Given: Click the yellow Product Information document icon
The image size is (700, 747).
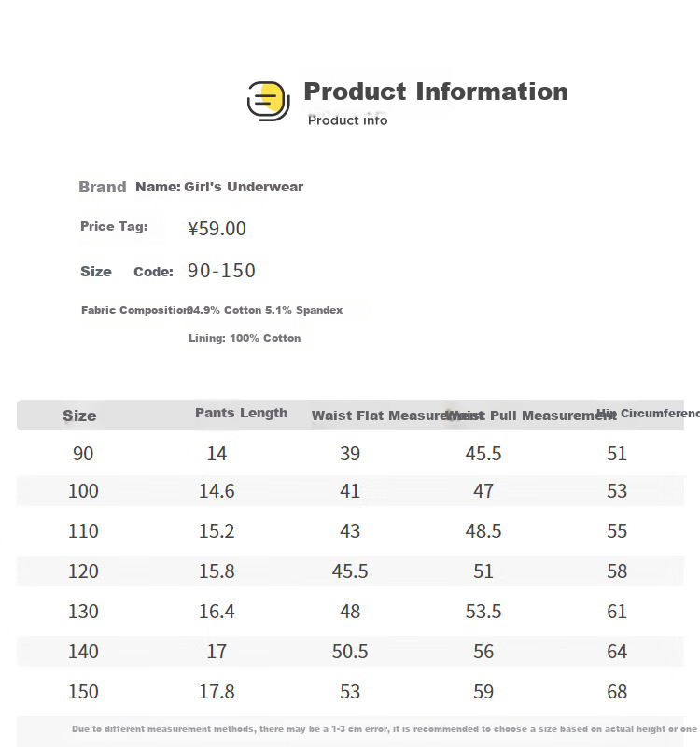Looking at the screenshot, I should 269,101.
